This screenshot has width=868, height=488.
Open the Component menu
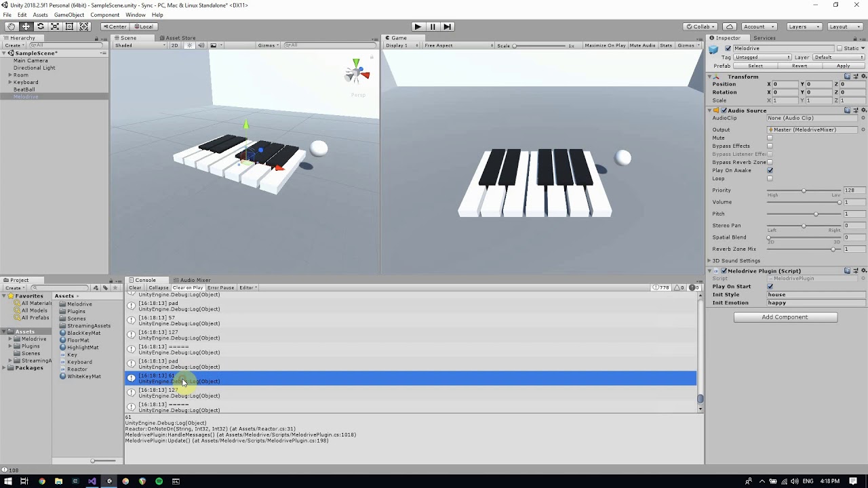[x=104, y=15]
